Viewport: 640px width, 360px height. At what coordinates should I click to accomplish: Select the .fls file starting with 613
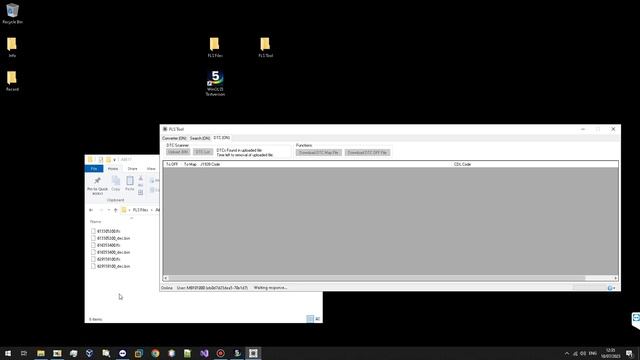pyautogui.click(x=109, y=231)
